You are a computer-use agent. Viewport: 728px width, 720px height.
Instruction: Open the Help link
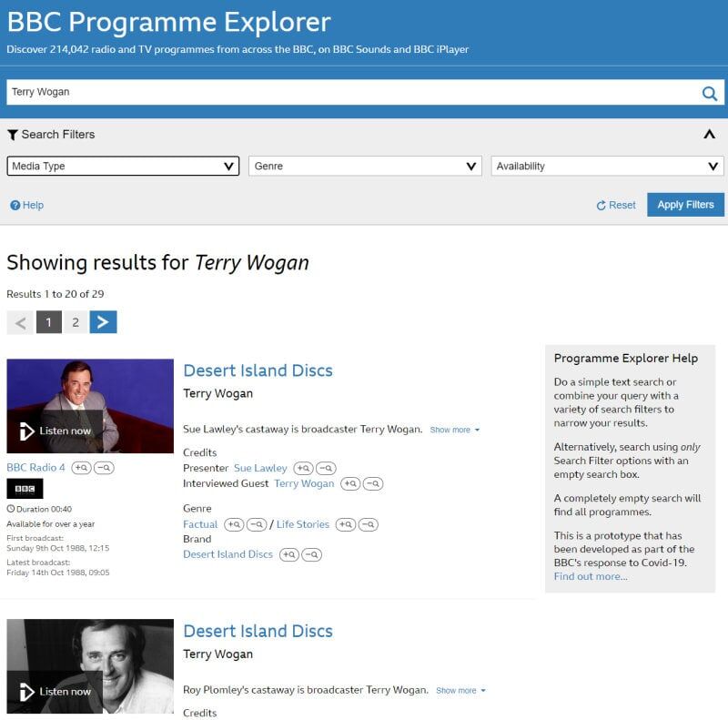(x=27, y=206)
